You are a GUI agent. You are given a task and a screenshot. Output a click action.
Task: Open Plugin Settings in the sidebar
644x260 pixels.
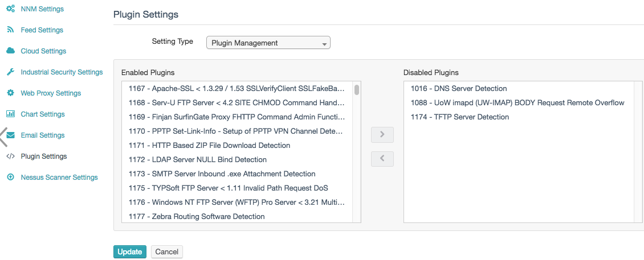[x=44, y=156]
